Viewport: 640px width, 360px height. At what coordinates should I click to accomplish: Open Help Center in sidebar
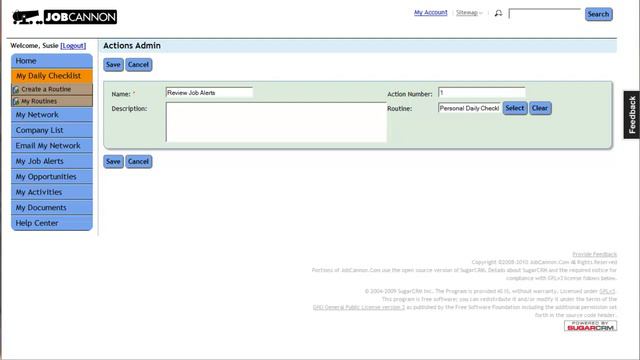pos(52,223)
